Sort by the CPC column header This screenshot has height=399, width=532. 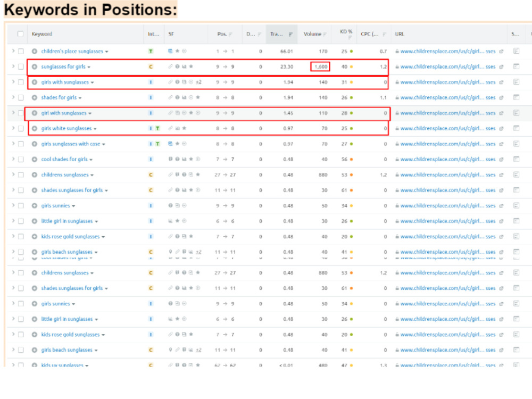click(x=373, y=34)
